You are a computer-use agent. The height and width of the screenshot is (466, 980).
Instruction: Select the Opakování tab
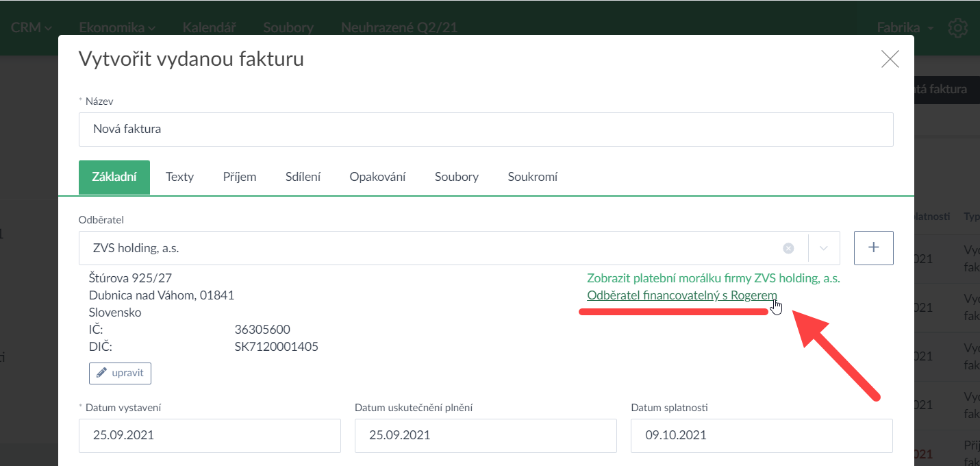377,177
